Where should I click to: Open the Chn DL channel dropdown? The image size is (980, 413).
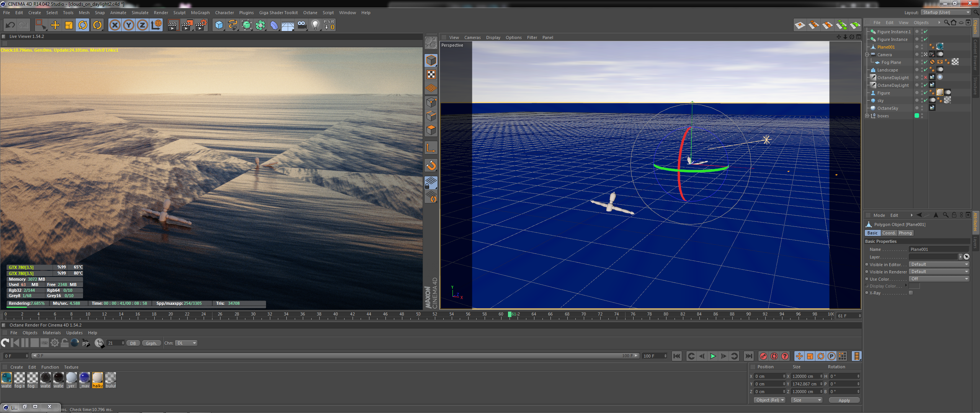[186, 343]
